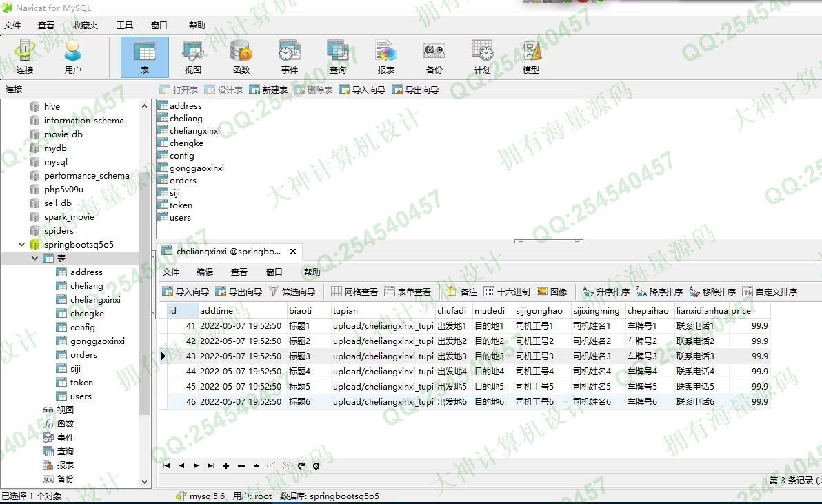
Task: Open the 工具 tools menu
Action: (125, 25)
